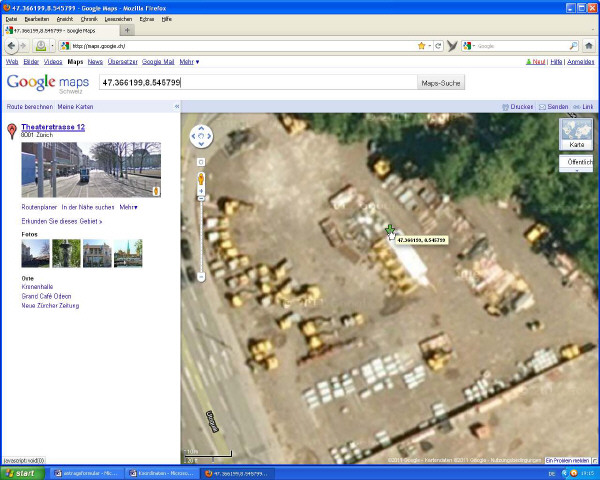Screen dimensions: 600x480
Task: Expand the Mehr menu under the Street View photo
Action: pos(129,207)
